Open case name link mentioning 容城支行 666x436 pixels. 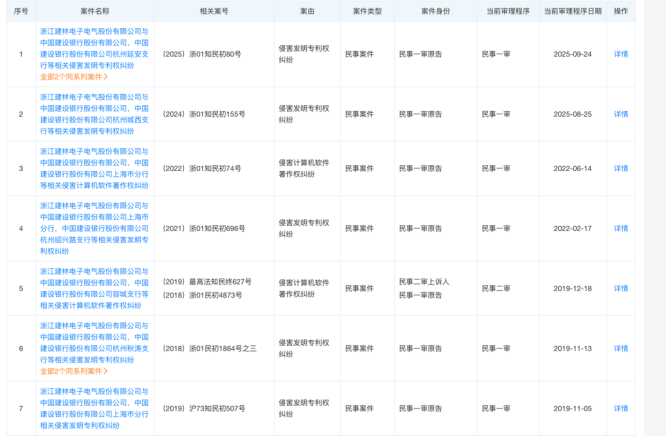95,288
